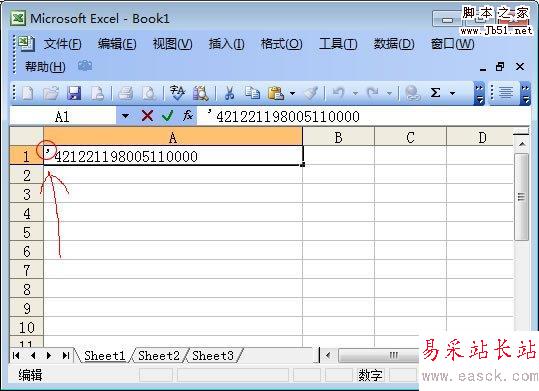
Task: Open the 工具(T) menu
Action: tap(338, 44)
